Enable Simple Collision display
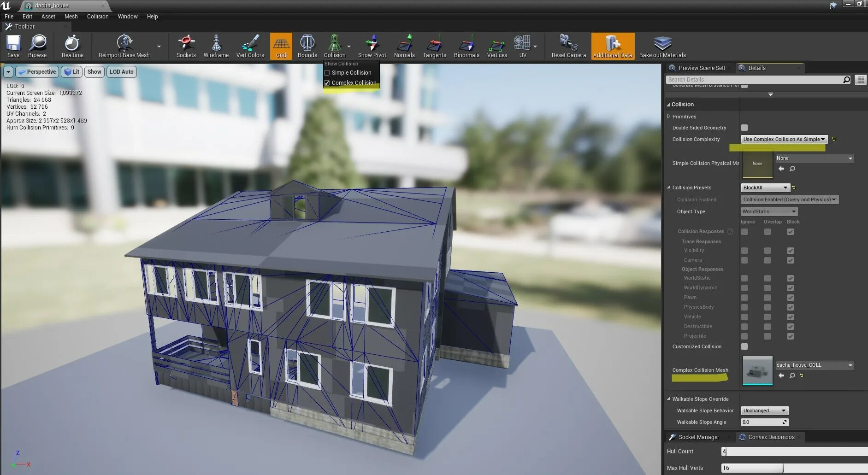The image size is (868, 475). pos(327,73)
